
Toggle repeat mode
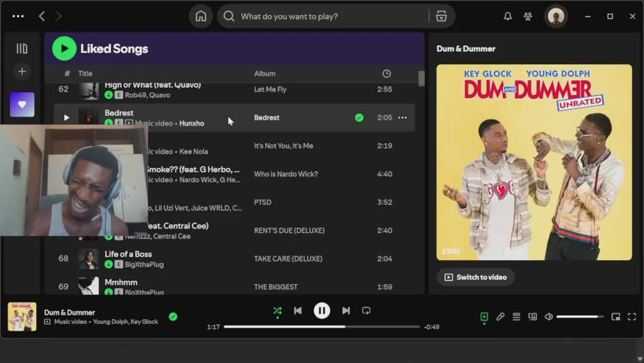click(x=366, y=311)
